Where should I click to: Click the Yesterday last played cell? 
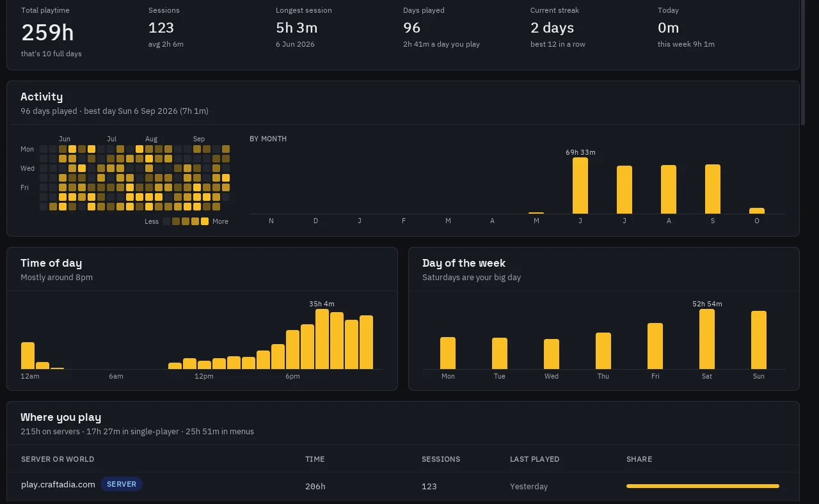tap(529, 486)
